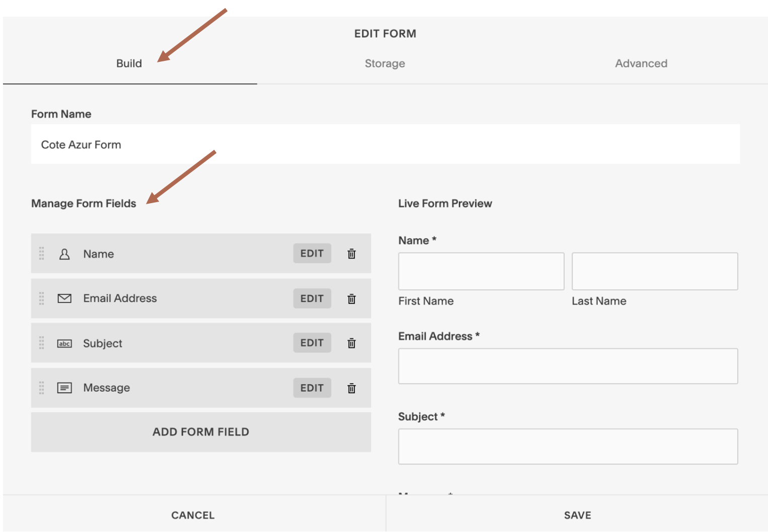Edit the Message form field

[x=312, y=388]
